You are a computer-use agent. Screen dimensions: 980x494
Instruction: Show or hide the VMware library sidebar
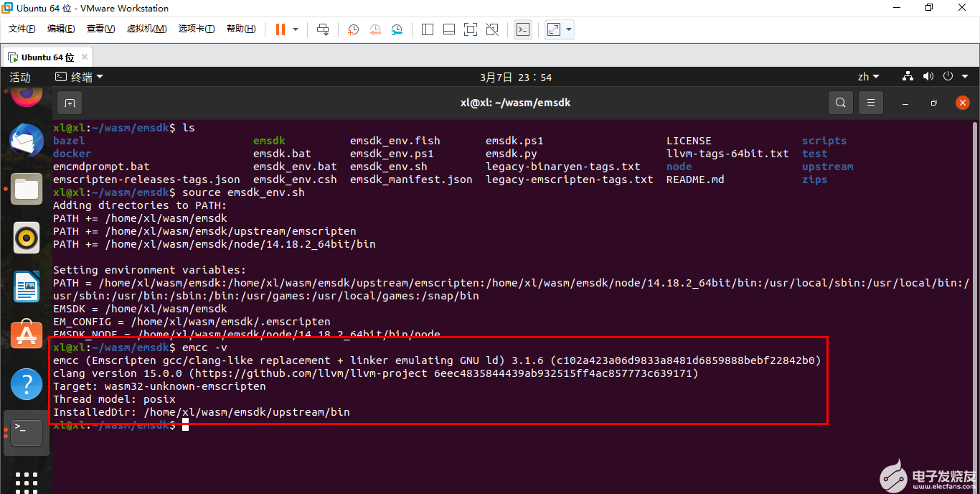[428, 29]
